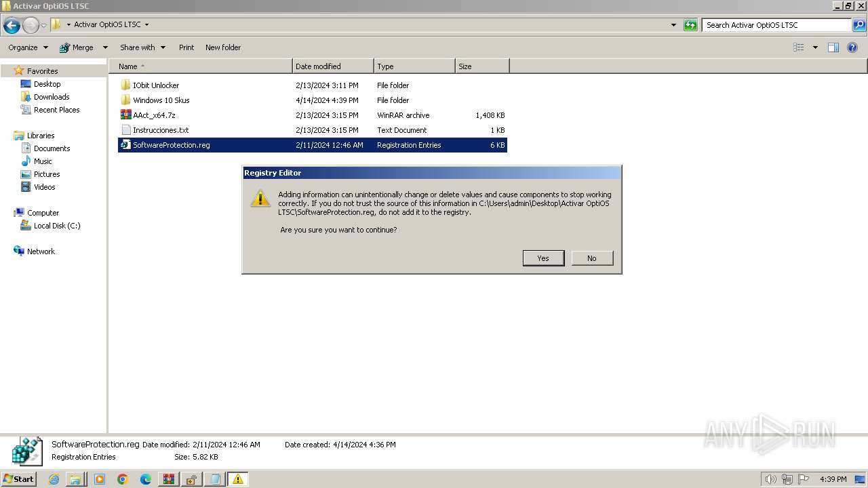Click the Start button
868x488 pixels.
(x=18, y=479)
